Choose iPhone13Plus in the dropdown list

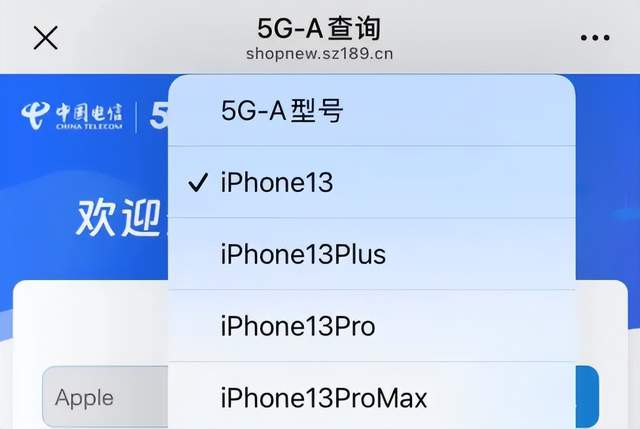tap(371, 254)
